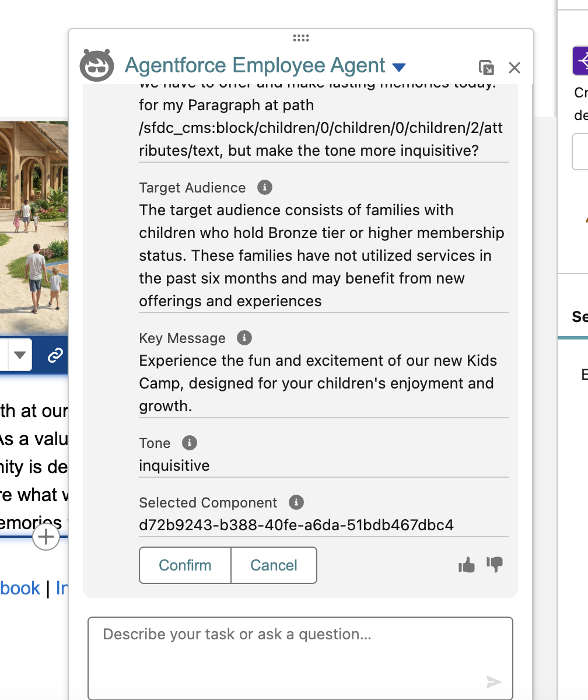Confirm the proposed content request

coord(185,565)
